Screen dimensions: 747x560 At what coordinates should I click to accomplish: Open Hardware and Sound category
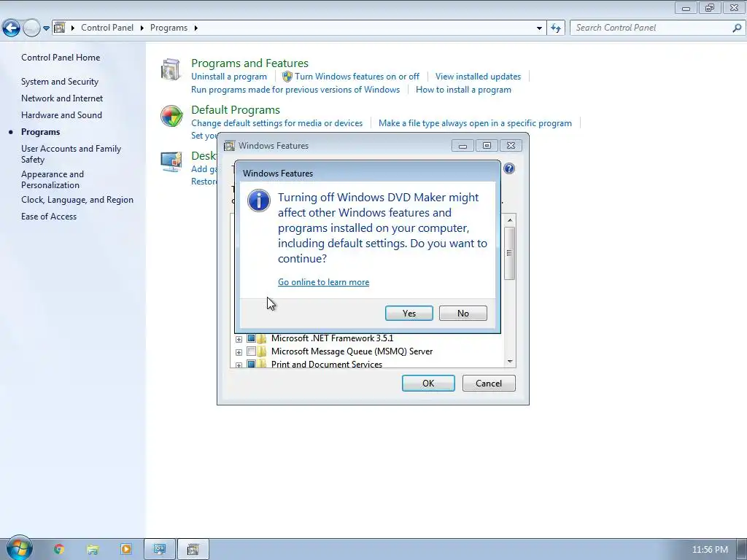(61, 114)
